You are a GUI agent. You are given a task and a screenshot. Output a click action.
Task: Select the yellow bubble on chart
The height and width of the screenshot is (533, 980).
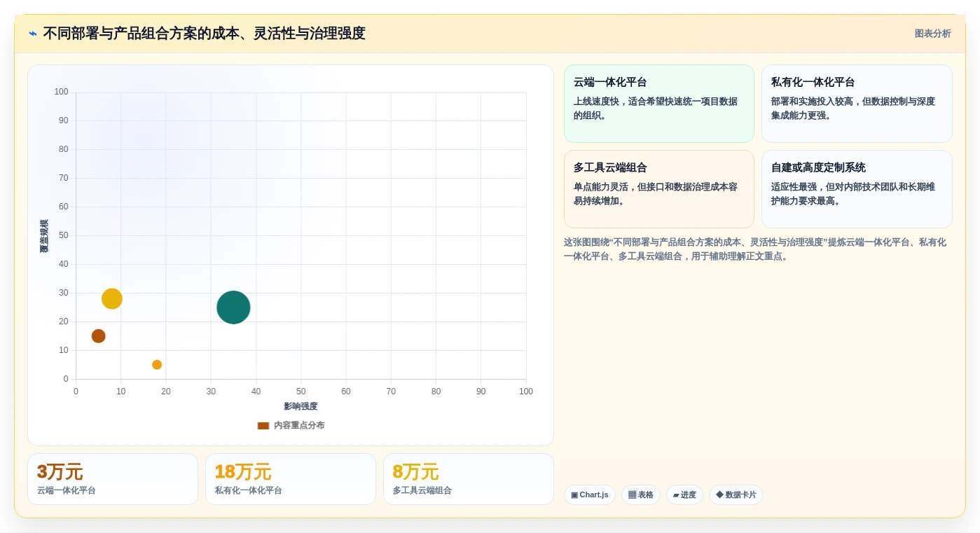pyautogui.click(x=112, y=299)
